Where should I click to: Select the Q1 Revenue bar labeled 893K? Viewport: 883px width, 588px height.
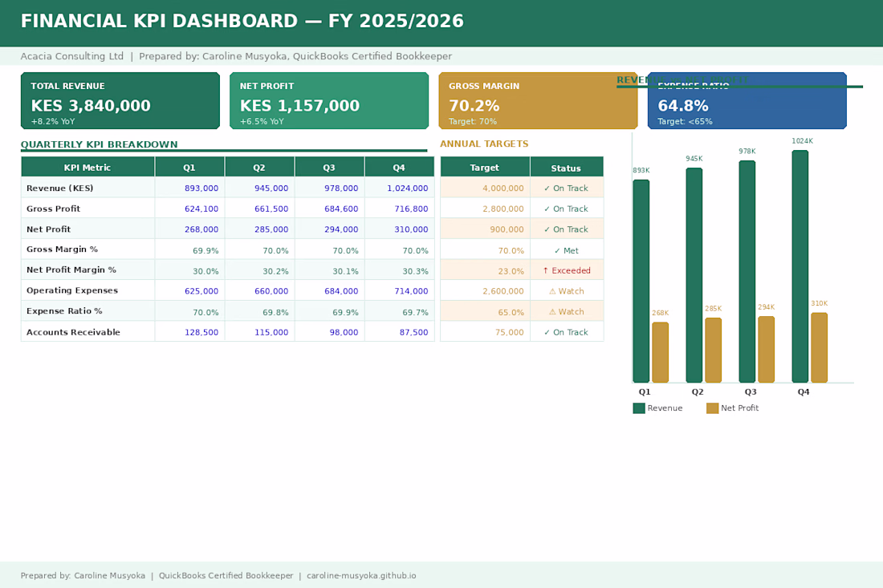click(x=641, y=282)
